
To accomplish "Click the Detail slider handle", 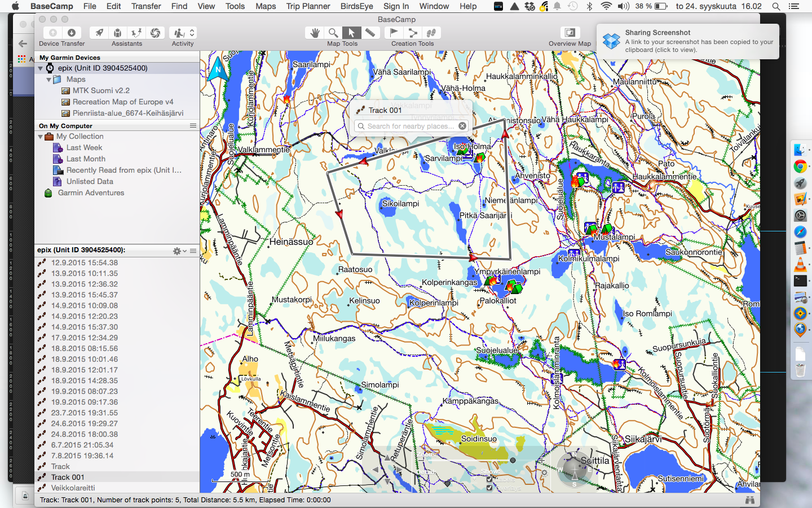I will tap(447, 483).
